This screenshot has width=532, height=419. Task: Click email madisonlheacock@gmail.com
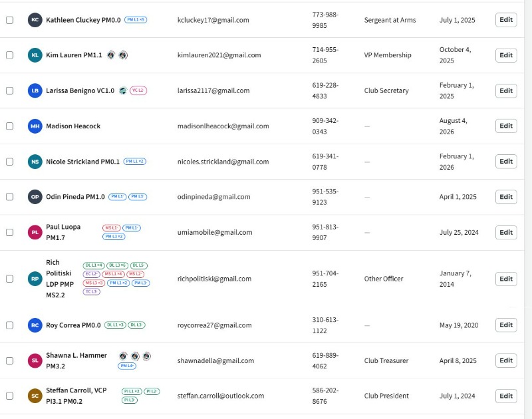point(223,126)
